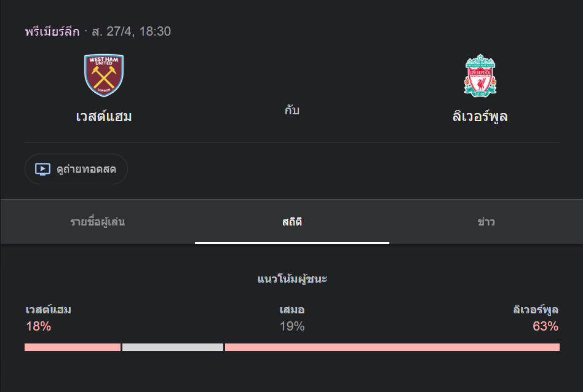Screen dimensions: 583x392
Task: Click the เสมอ draw label
Action: [x=292, y=310]
